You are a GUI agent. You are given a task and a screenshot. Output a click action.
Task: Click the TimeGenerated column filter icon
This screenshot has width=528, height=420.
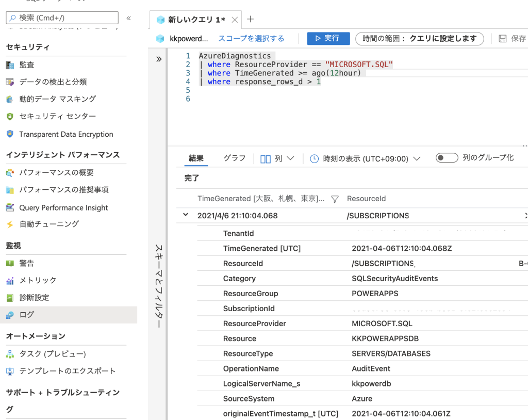[x=335, y=199]
